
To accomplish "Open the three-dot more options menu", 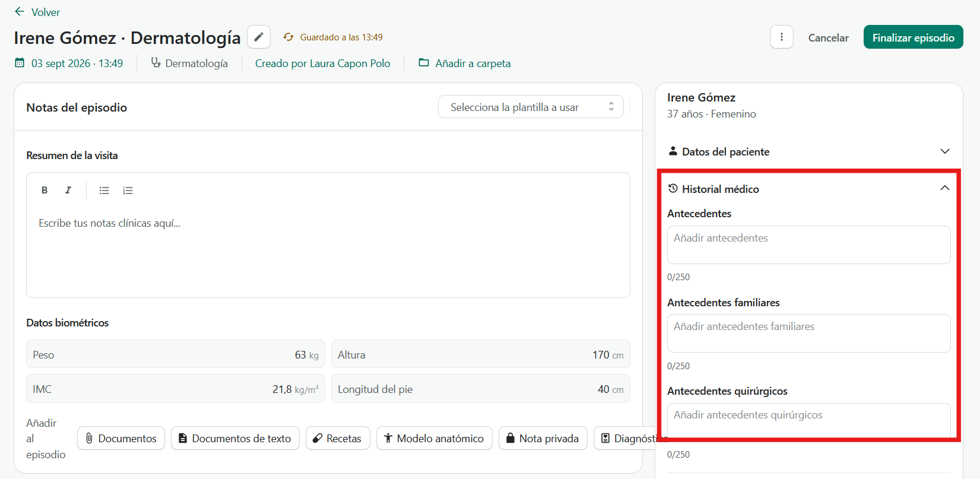I will click(x=782, y=37).
